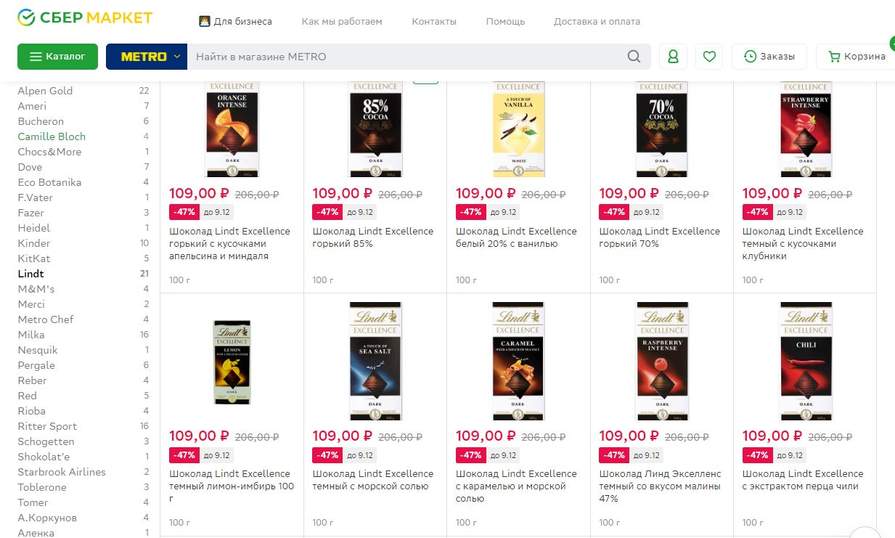The image size is (895, 538).
Task: Filter by brand Pergale
Action: (37, 365)
